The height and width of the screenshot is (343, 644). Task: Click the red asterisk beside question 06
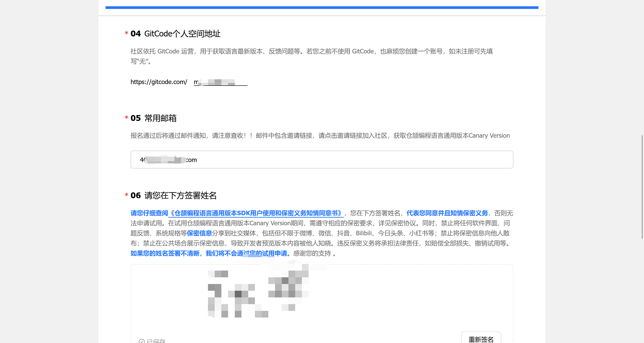pyautogui.click(x=126, y=195)
